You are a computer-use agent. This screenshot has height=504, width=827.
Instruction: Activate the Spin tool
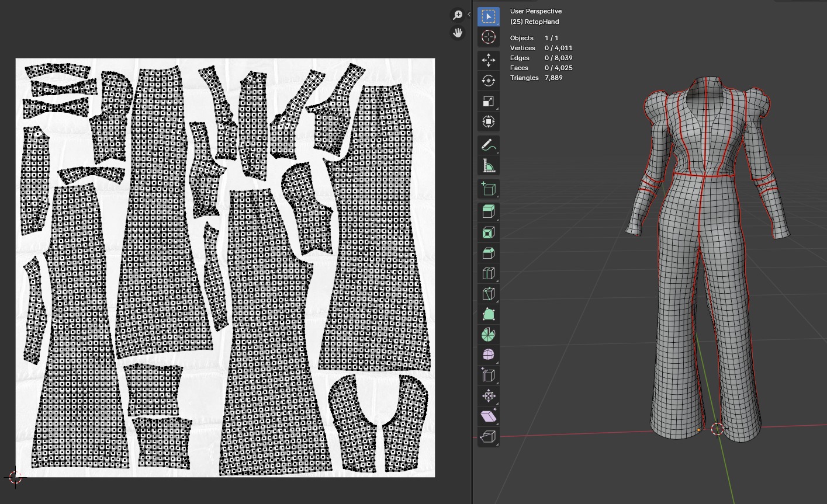point(489,335)
